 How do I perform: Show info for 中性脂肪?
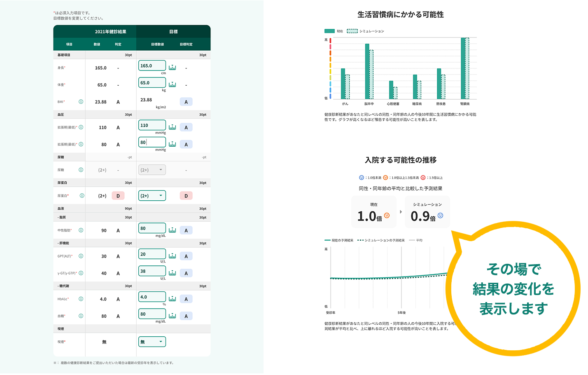[81, 230]
